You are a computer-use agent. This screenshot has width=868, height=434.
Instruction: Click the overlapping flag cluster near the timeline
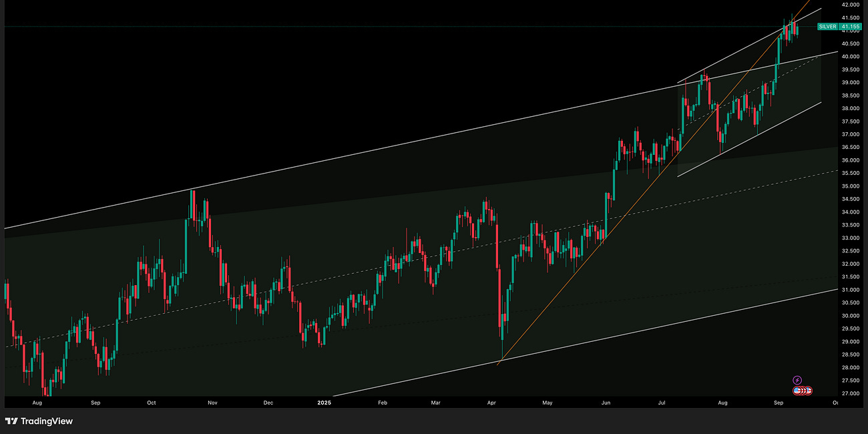click(803, 389)
